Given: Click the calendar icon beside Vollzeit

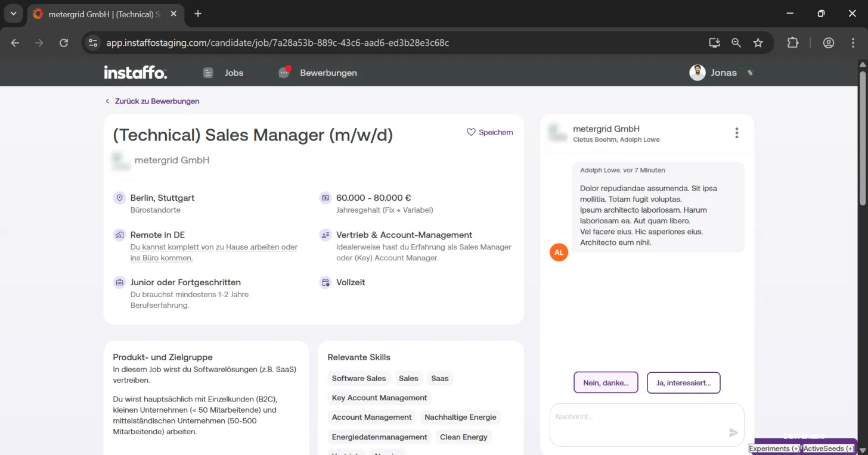Looking at the screenshot, I should [x=325, y=282].
